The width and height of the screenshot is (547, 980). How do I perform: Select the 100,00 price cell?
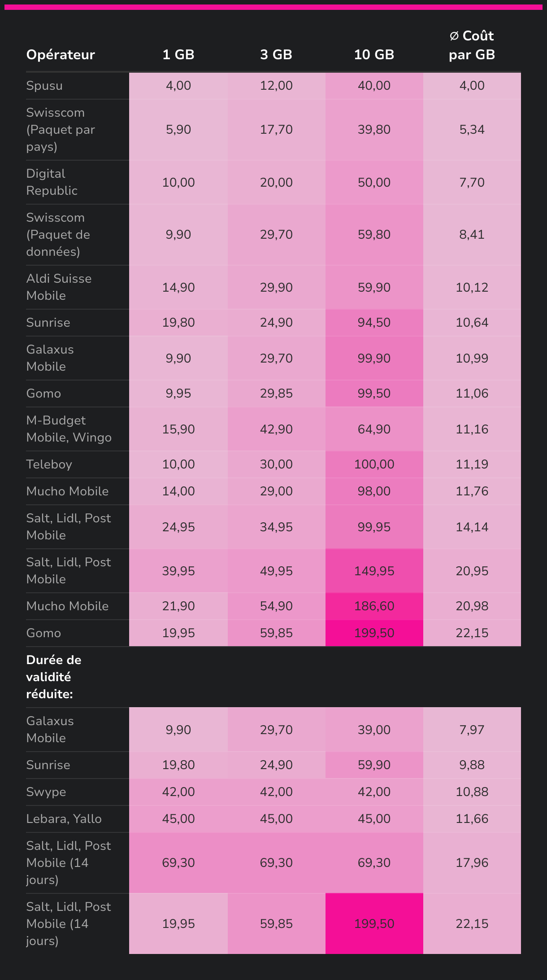pyautogui.click(x=374, y=464)
